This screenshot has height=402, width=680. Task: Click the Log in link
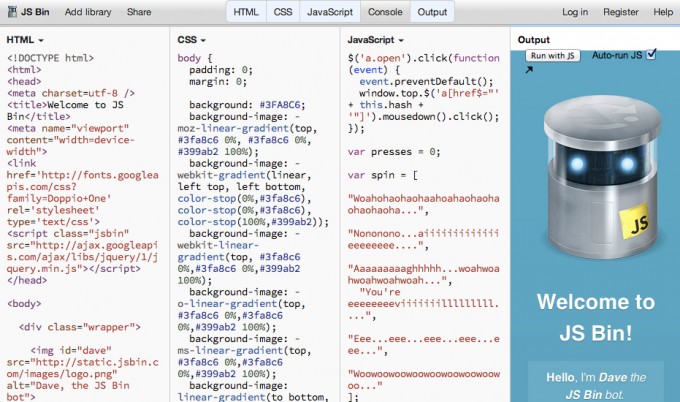575,12
